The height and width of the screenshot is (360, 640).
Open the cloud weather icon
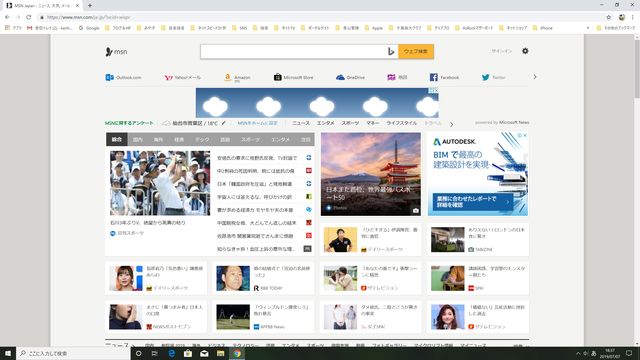click(166, 123)
